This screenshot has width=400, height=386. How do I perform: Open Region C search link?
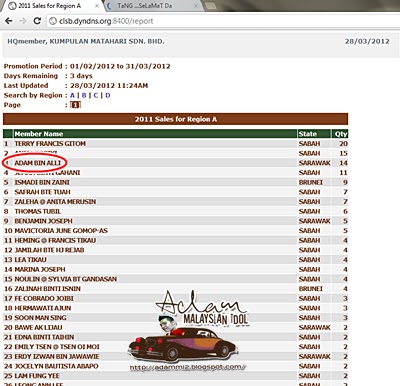pos(96,95)
